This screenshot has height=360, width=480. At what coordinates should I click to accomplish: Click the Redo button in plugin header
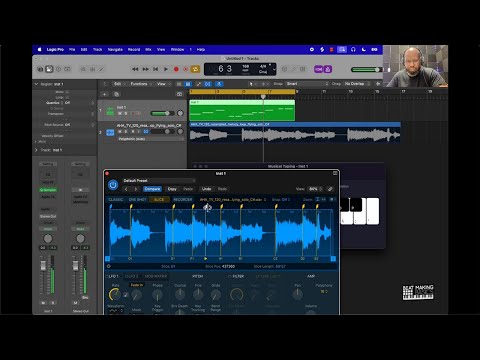tap(222, 189)
